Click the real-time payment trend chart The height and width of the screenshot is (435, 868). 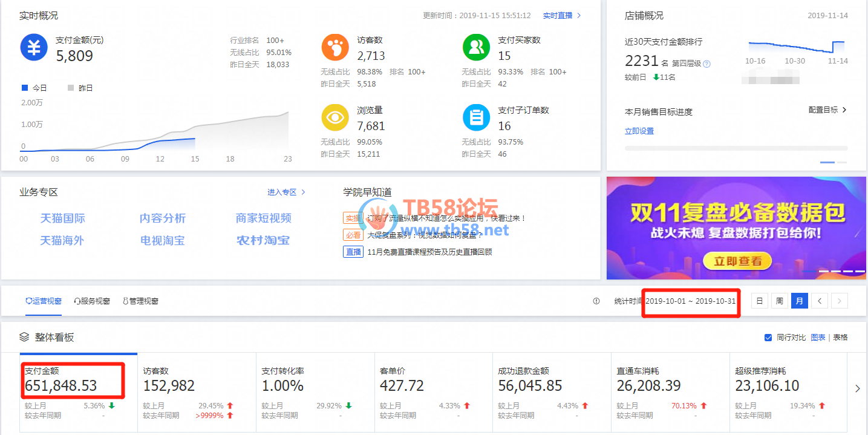point(154,130)
